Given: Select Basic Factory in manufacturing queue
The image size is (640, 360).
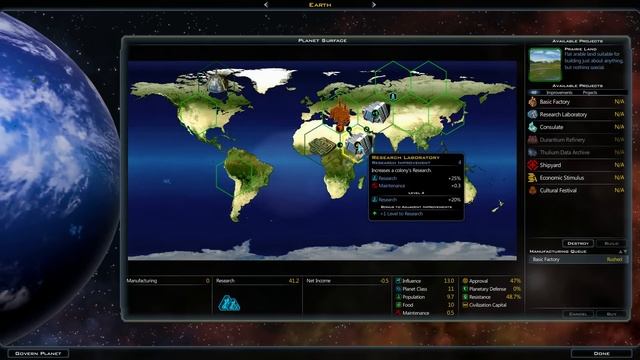Looking at the screenshot, I should coord(578,259).
